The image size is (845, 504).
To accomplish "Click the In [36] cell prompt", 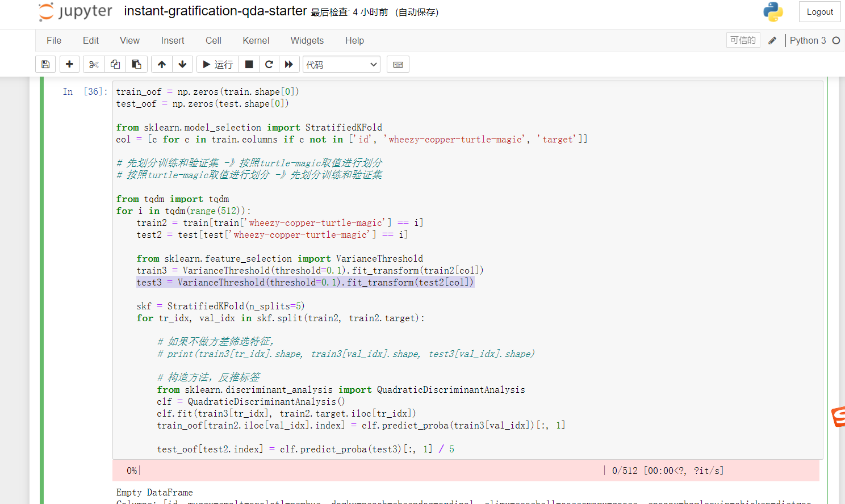I will coord(85,91).
